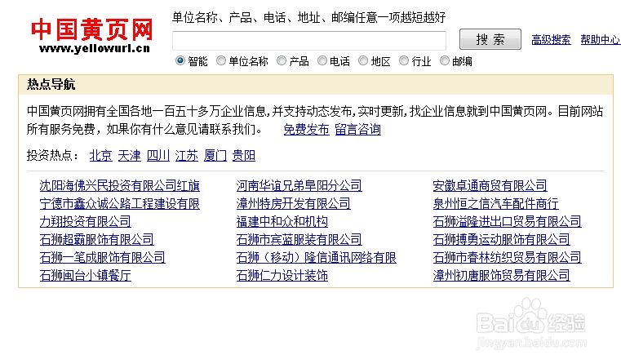This screenshot has height=364, width=621.
Task: Go to 北京 investment hotspot
Action: 100,156
